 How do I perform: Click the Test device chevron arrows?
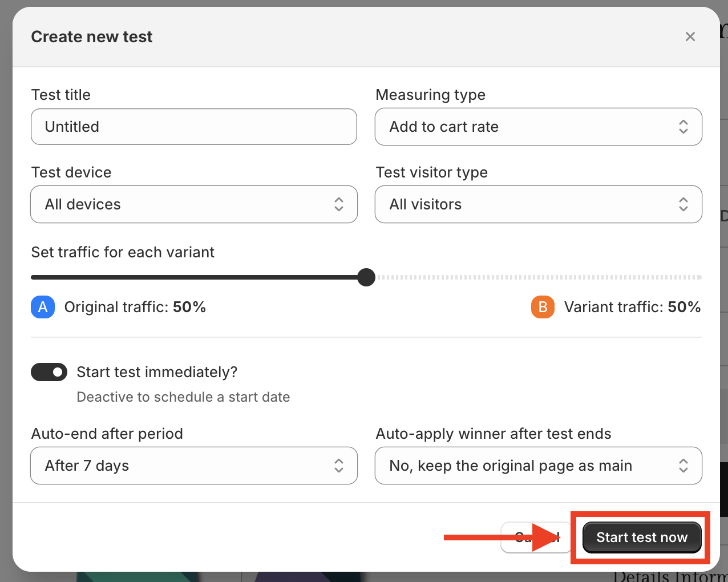tap(339, 204)
